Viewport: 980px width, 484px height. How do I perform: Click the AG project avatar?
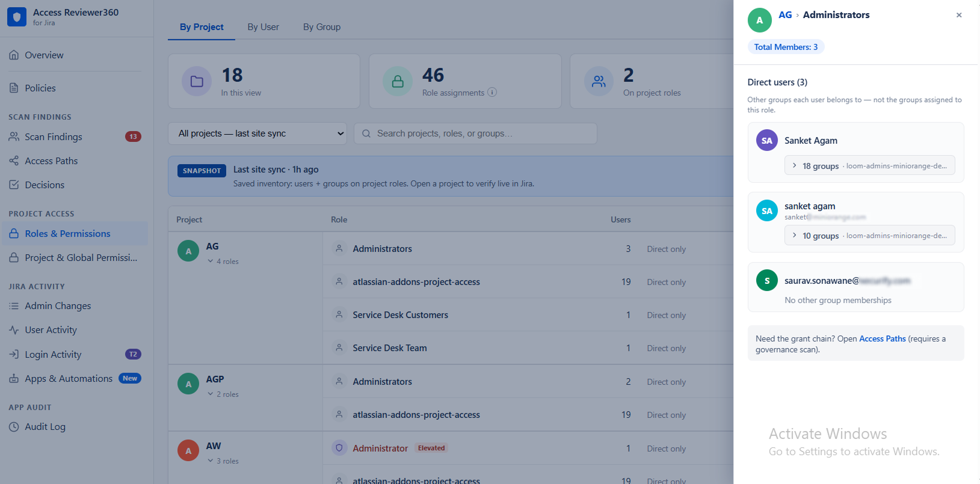click(188, 251)
